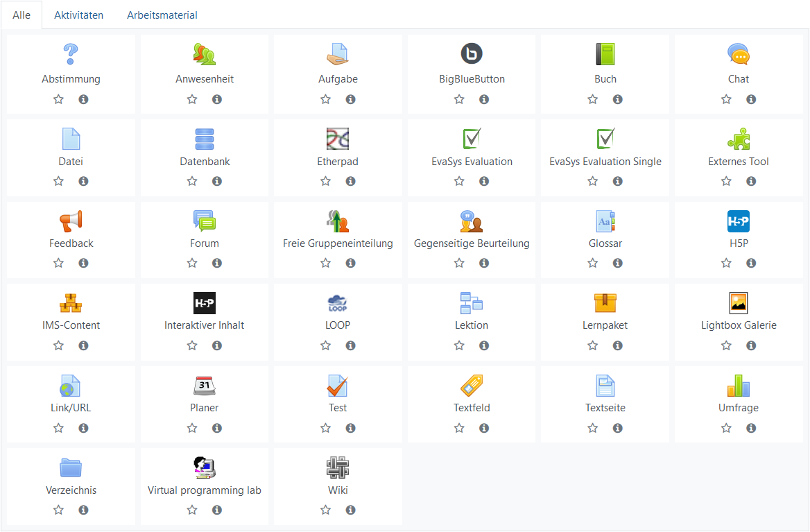This screenshot has width=810, height=532.
Task: Select the Lightbox Galerie picture icon
Action: coord(738,303)
